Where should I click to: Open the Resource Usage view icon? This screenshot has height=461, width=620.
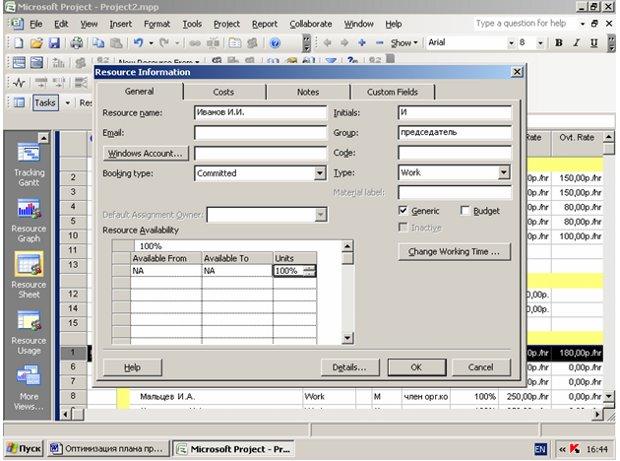pyautogui.click(x=28, y=321)
